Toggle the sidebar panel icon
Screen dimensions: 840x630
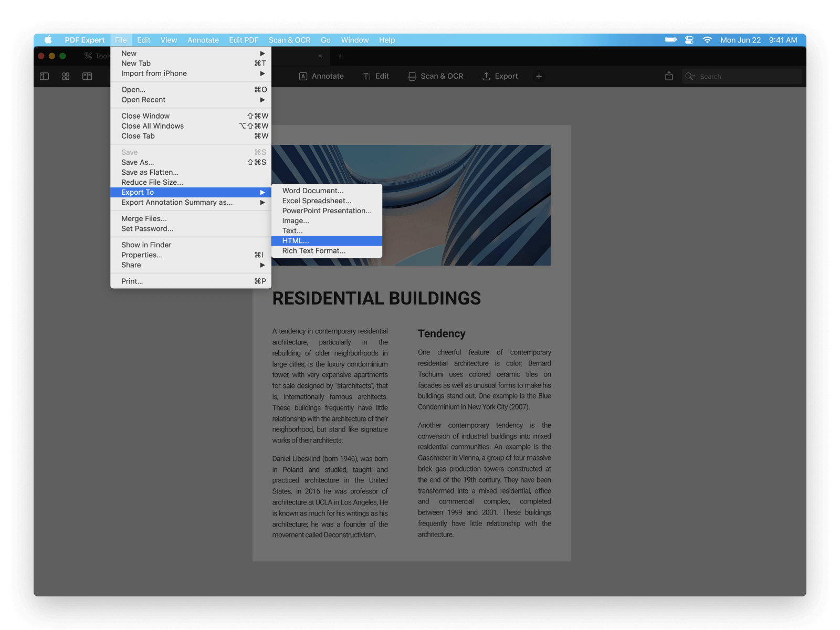[45, 76]
